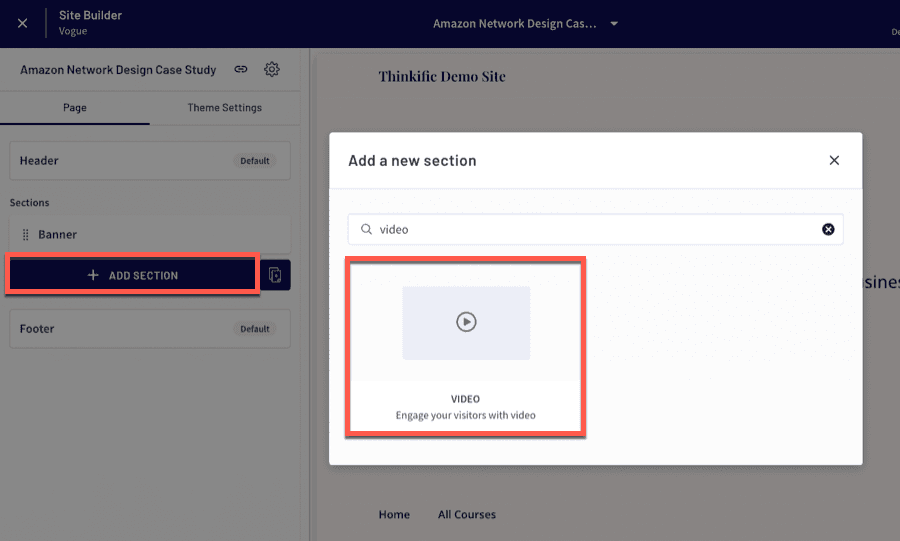This screenshot has height=541, width=900.
Task: Follow the All Courses link in preview
Action: [x=467, y=515]
